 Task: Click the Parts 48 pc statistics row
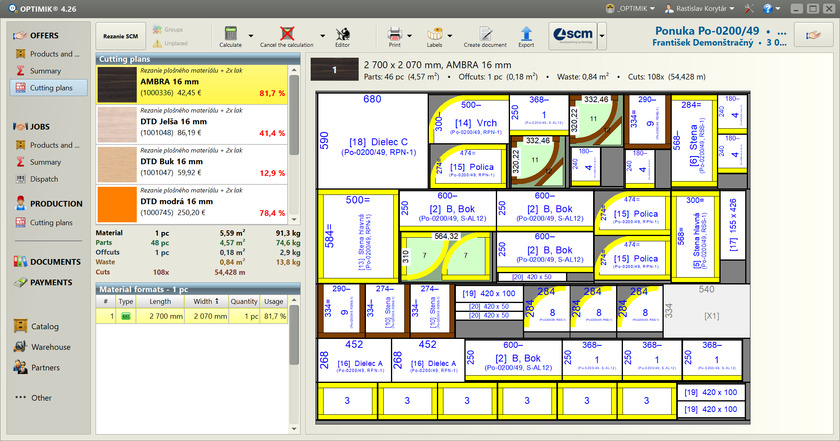(x=198, y=243)
